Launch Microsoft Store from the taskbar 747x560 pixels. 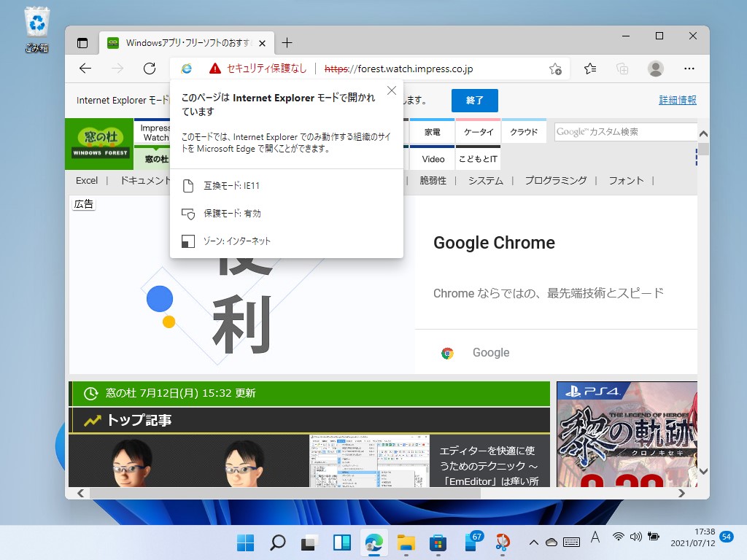437,542
